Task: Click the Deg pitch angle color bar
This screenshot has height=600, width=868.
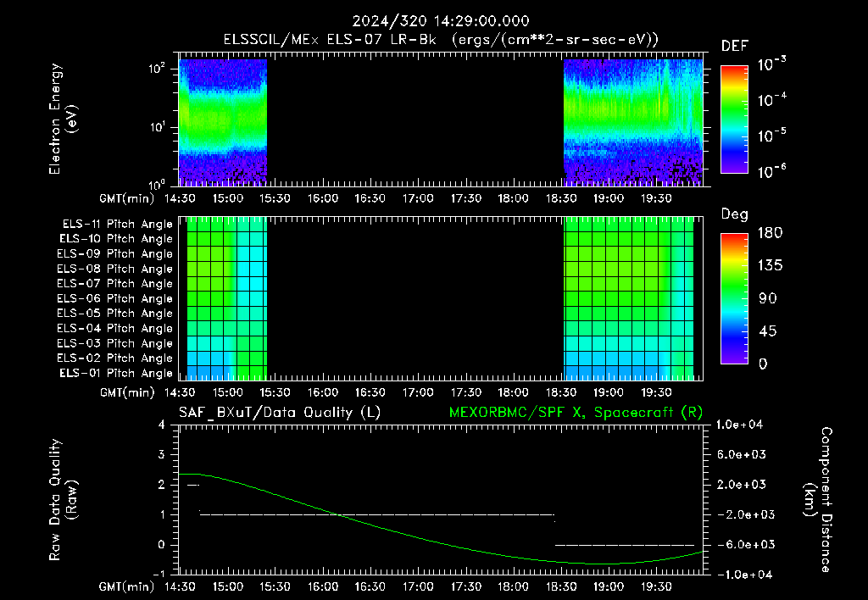Action: pos(734,299)
